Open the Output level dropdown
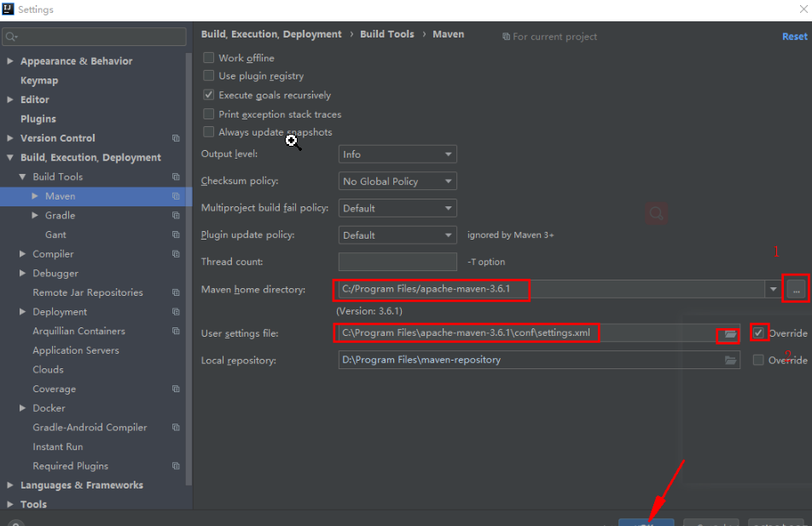 pyautogui.click(x=397, y=154)
